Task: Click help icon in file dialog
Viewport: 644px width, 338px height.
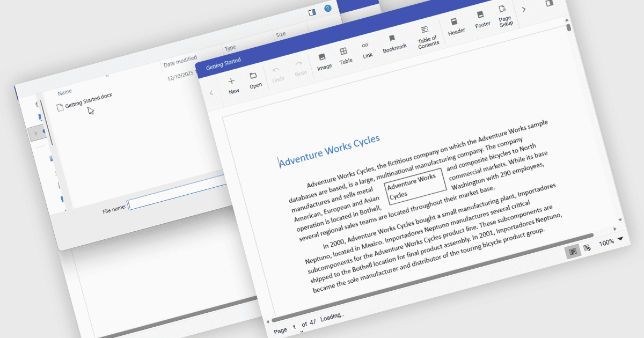Action: (x=327, y=8)
